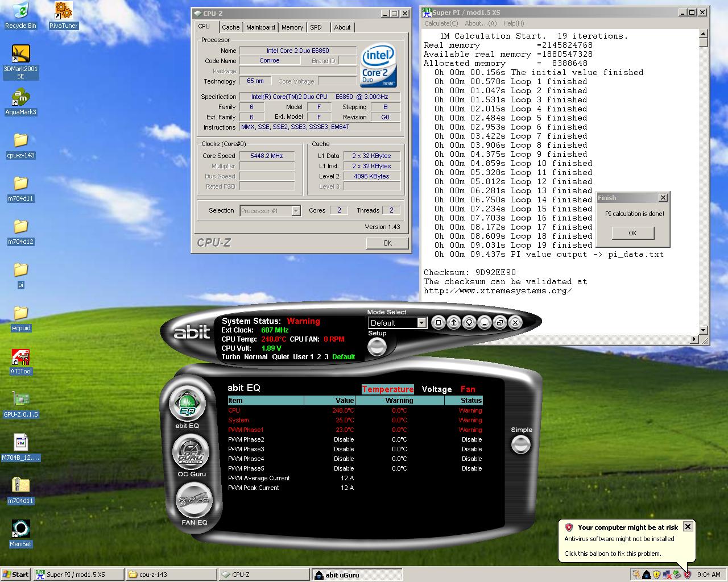
Task: Select the m704d12 desktop folder
Action: 20,232
